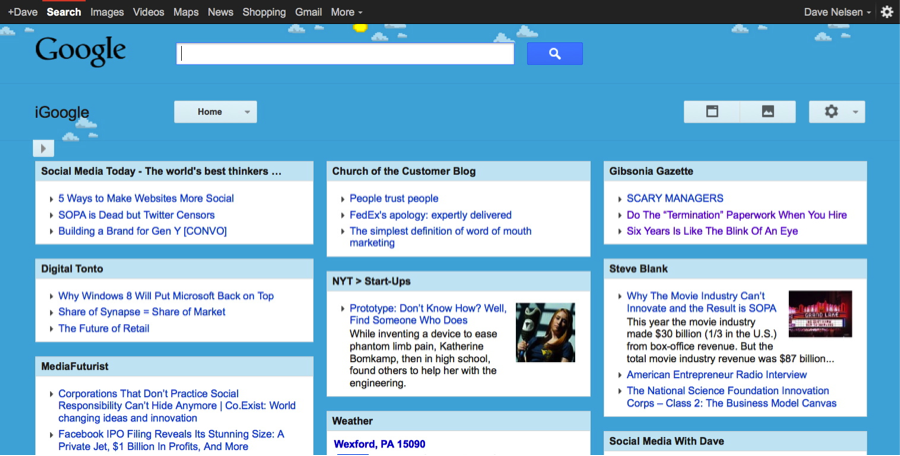Open 'American Entrepreneur Radio Interview' link

717,374
